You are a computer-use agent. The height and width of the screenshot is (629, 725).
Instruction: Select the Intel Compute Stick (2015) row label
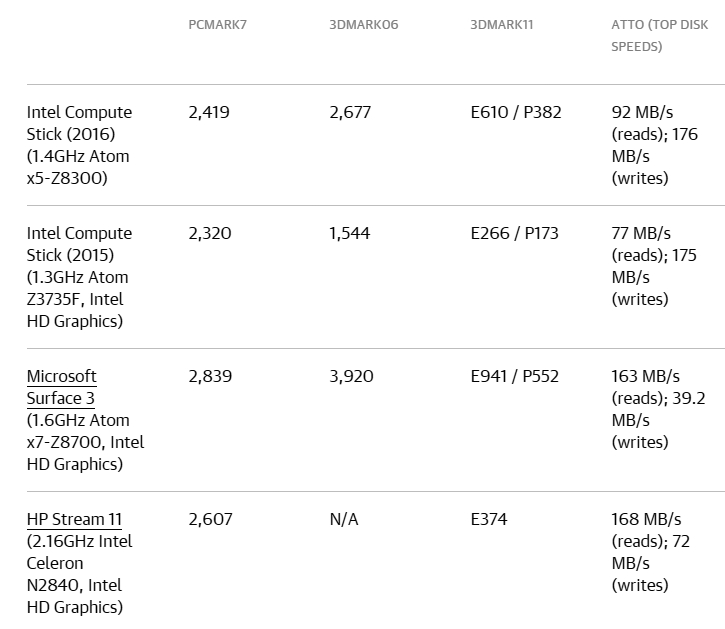pyautogui.click(x=79, y=277)
